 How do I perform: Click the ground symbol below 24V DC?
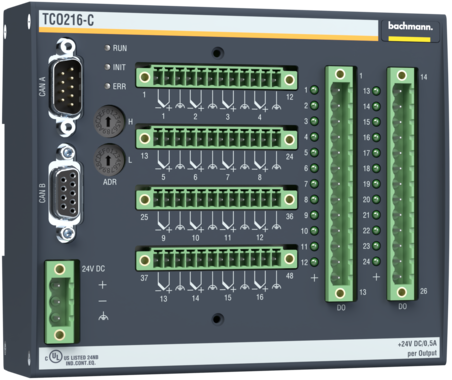click(103, 316)
